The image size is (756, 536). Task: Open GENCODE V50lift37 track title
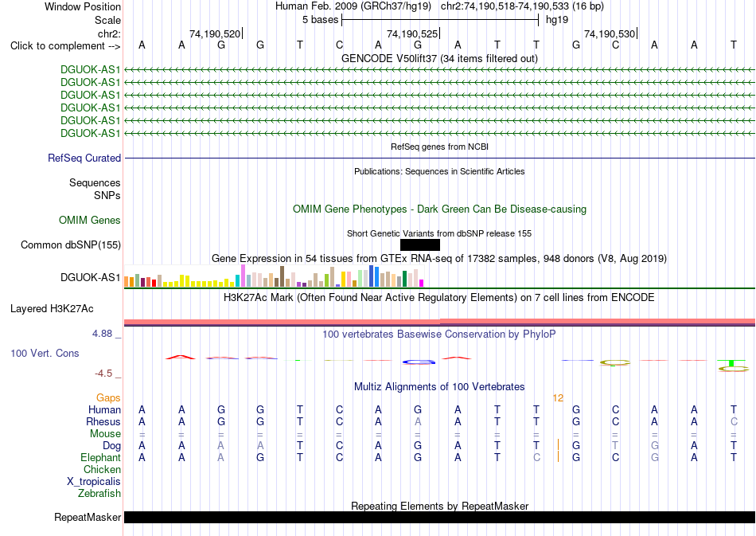439,58
